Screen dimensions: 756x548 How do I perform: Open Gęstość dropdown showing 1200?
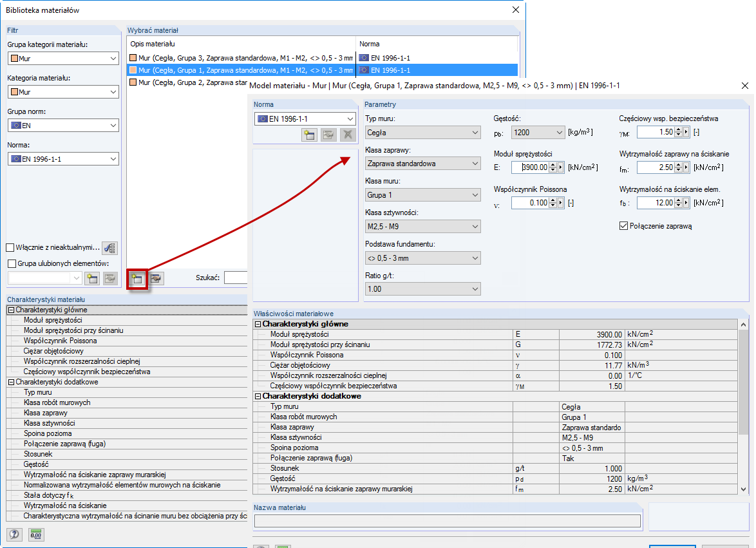coord(538,132)
